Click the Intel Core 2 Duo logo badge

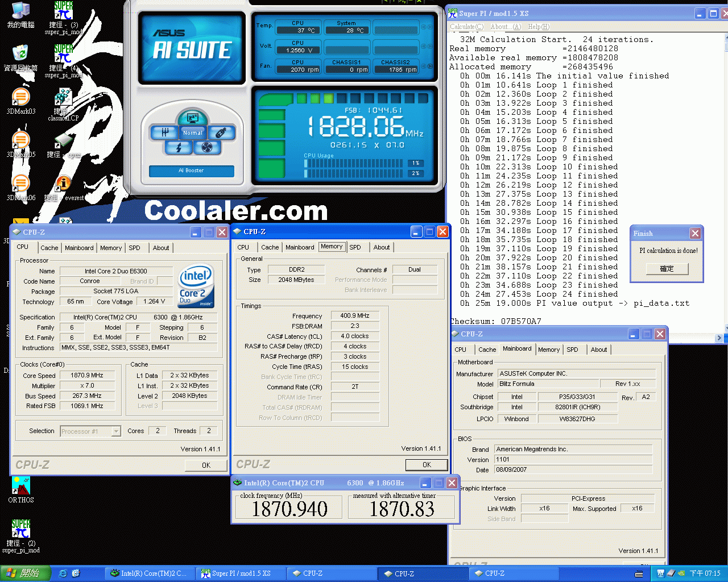point(196,285)
